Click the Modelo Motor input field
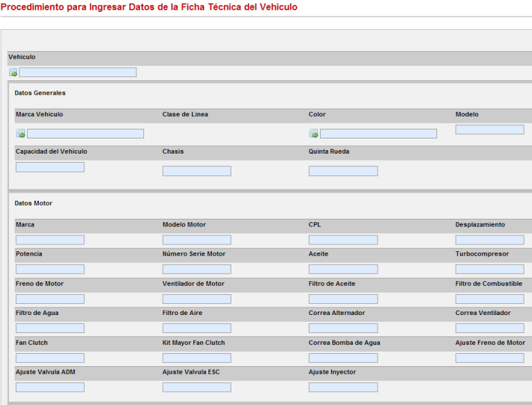 tap(197, 240)
